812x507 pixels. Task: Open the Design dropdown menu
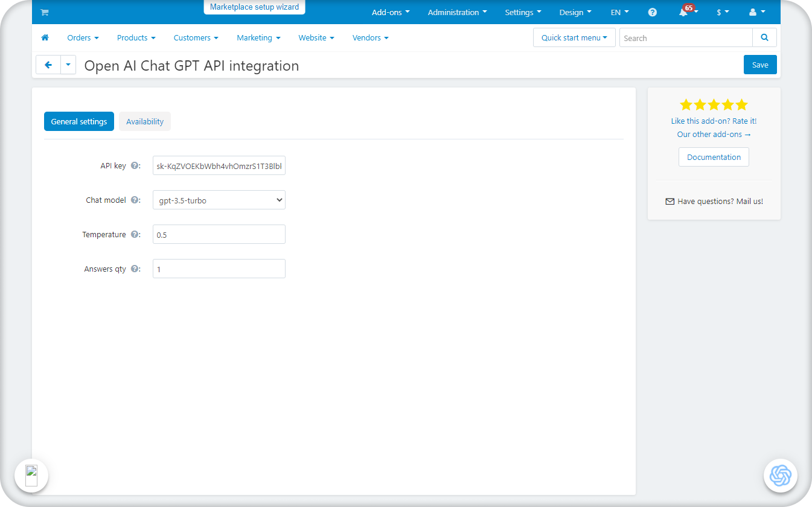(x=575, y=12)
